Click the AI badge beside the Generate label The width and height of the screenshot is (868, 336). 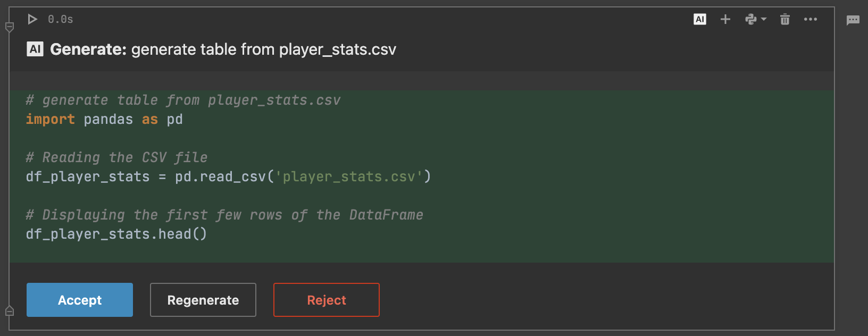[x=35, y=49]
